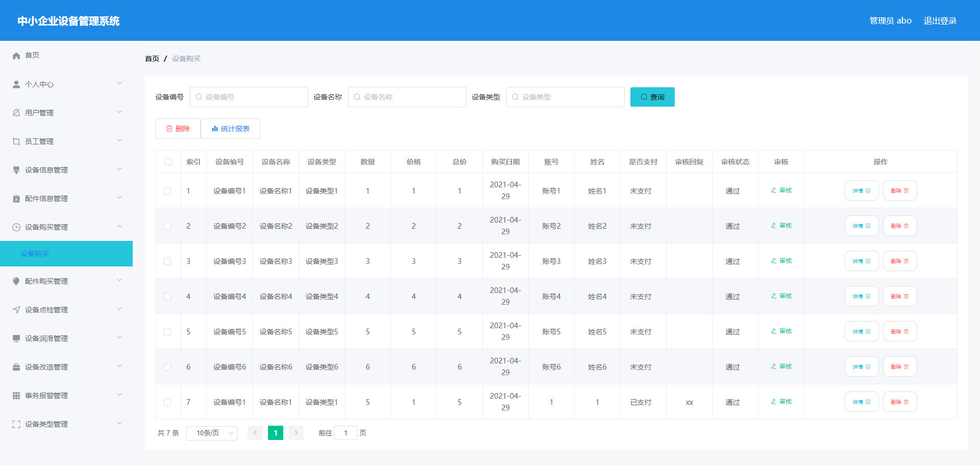Click the 设备点检管理 sidebar icon
The height and width of the screenshot is (465, 980).
coord(16,310)
